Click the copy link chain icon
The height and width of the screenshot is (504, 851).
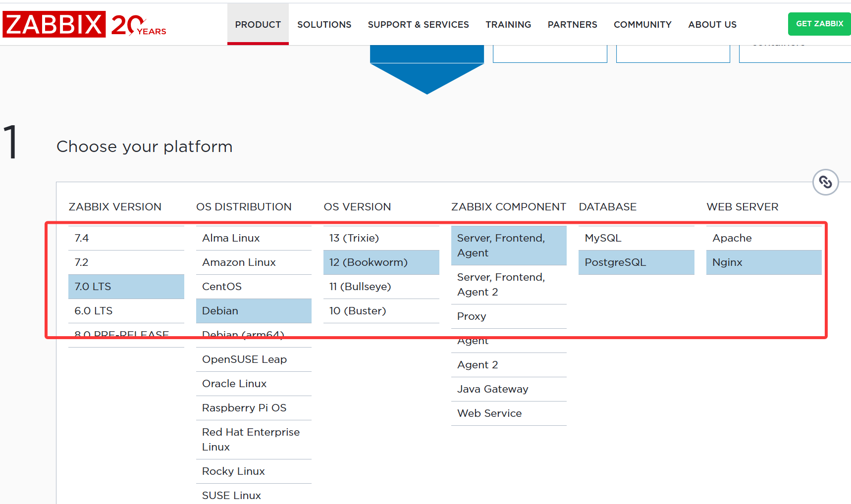(x=825, y=182)
